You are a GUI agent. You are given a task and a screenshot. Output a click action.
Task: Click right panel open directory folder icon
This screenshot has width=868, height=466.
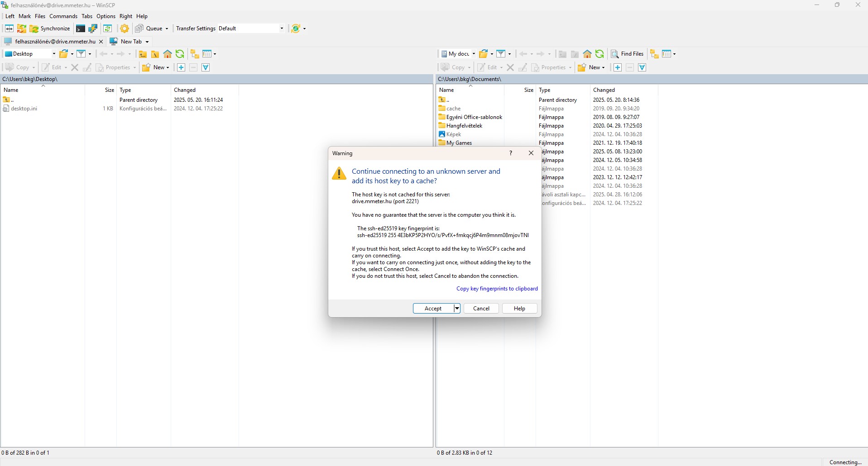pyautogui.click(x=484, y=54)
